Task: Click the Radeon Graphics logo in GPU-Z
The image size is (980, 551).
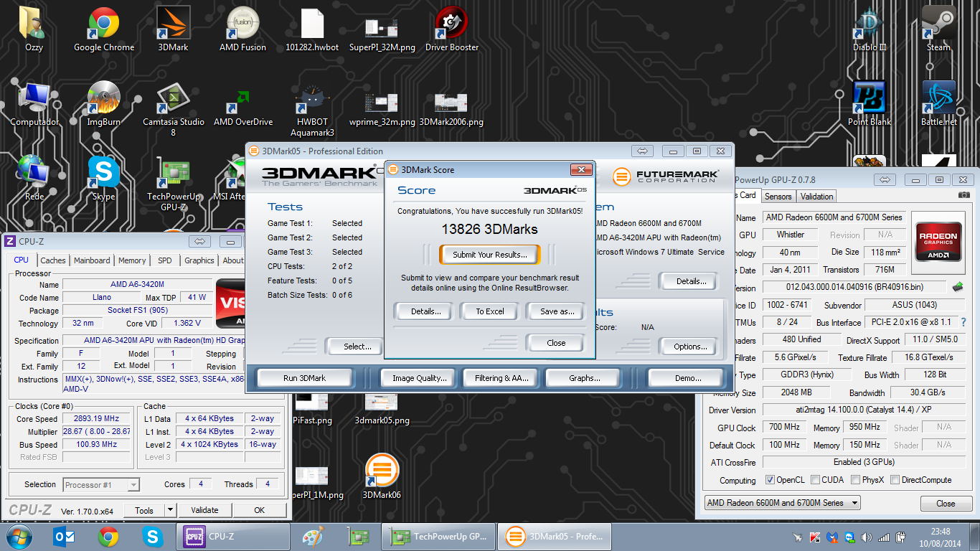Action: point(938,242)
